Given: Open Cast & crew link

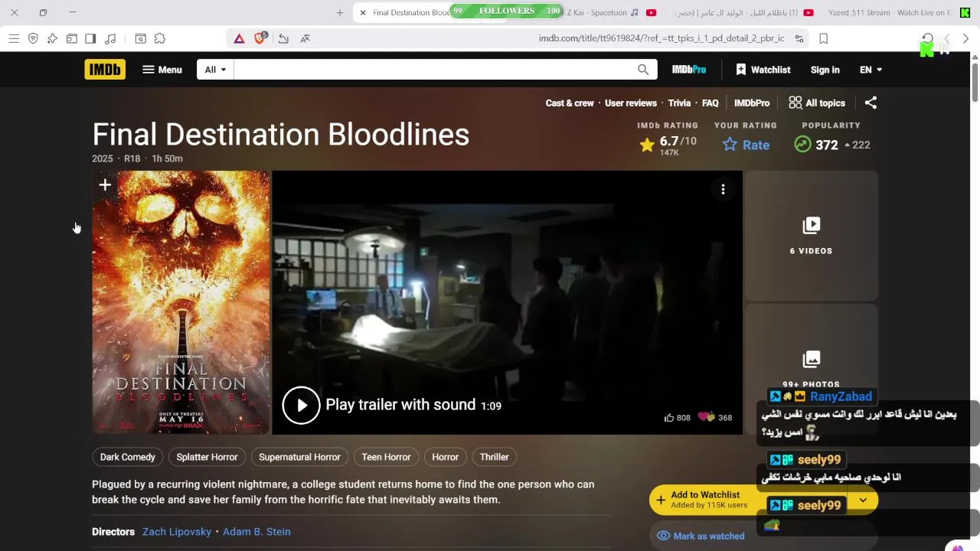Looking at the screenshot, I should [570, 103].
